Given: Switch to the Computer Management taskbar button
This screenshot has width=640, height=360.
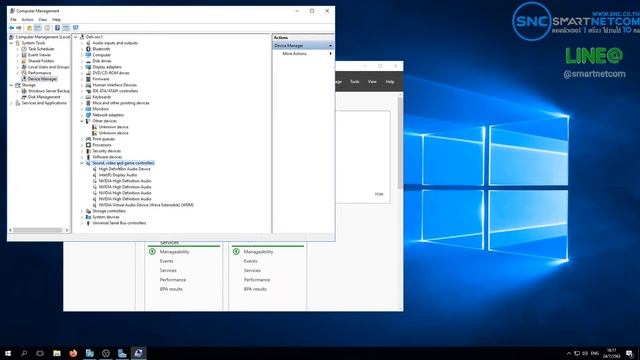Looking at the screenshot, I should tap(138, 353).
